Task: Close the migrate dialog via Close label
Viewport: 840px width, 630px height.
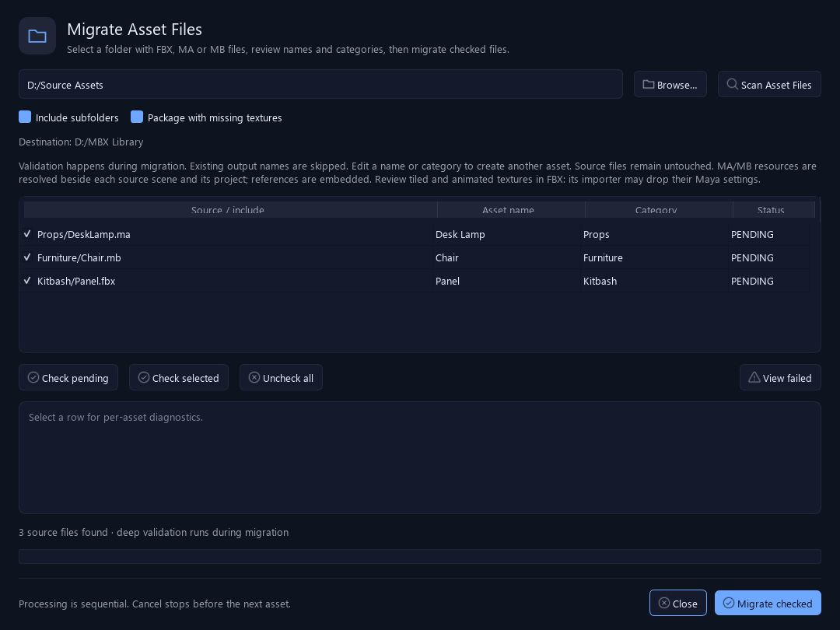Action: coord(685,604)
